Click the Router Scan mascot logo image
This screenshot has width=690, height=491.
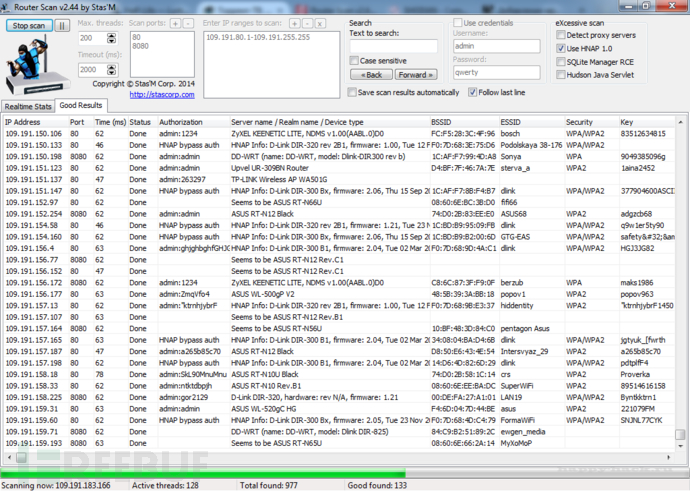coord(36,66)
